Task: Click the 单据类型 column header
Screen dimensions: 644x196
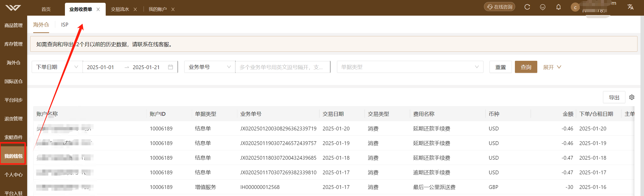Action: point(206,114)
